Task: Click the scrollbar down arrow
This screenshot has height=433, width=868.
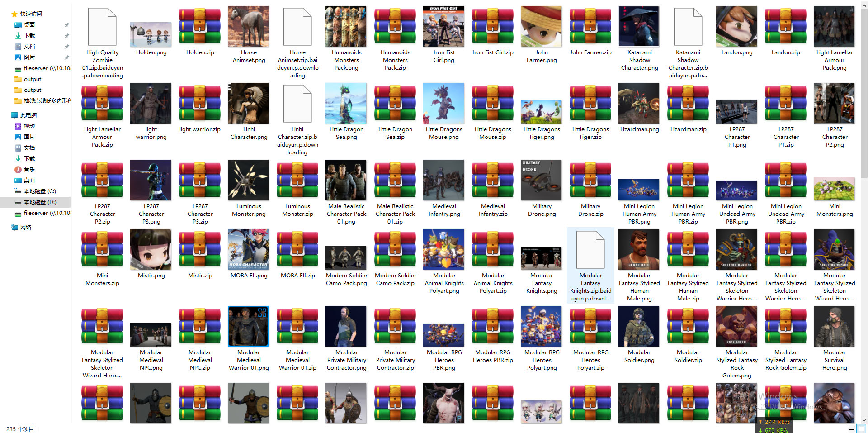Action: [864, 420]
